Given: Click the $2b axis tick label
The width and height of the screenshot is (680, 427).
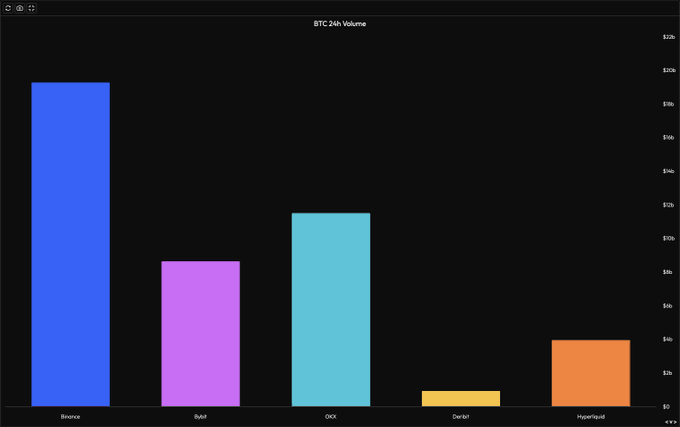Looking at the screenshot, I should pyautogui.click(x=667, y=373).
